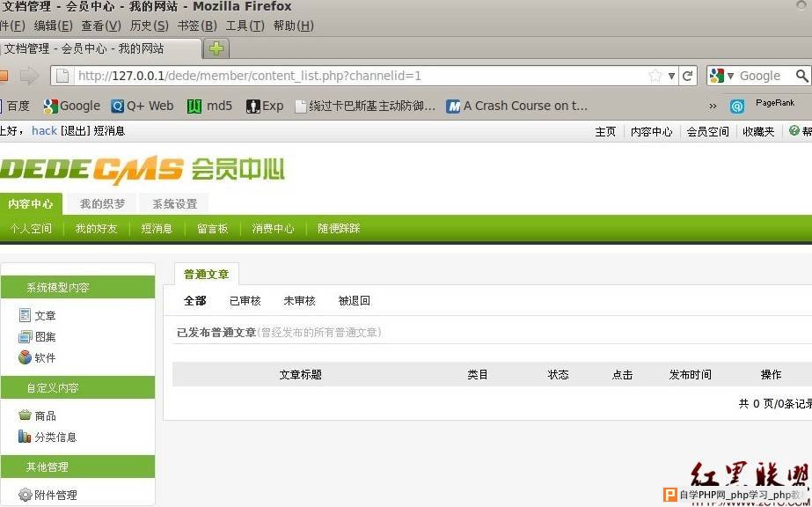The height and width of the screenshot is (507, 812).
Task: Open 消费中心 in green submenu
Action: coord(273,228)
